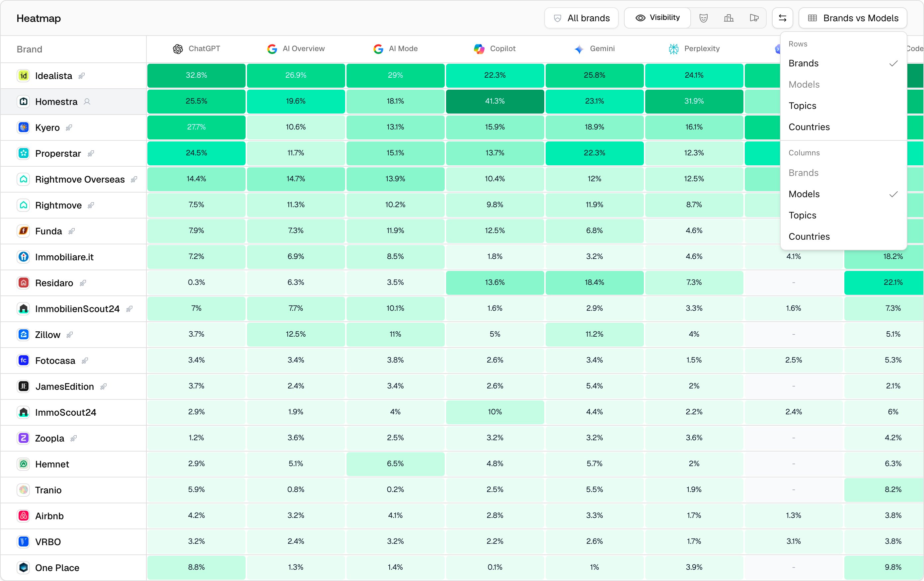Open the Immobiliare.it brand row
This screenshot has height=581, width=924.
click(73, 257)
